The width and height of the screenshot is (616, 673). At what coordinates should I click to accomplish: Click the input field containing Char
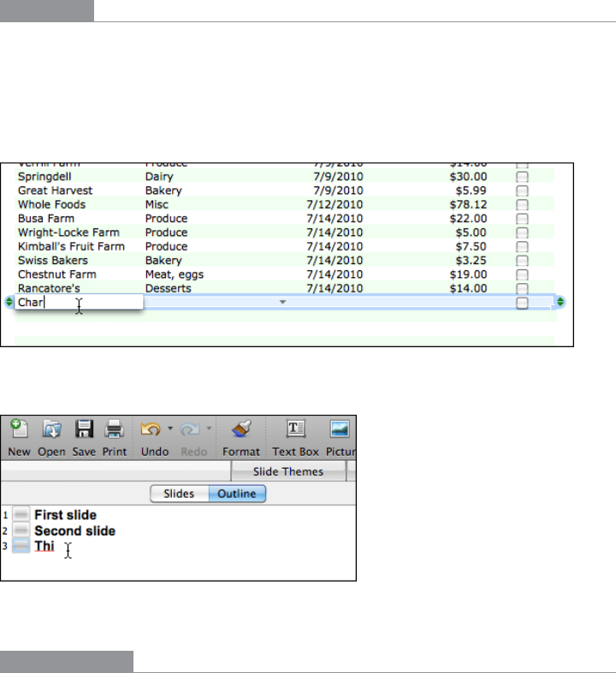[x=79, y=302]
